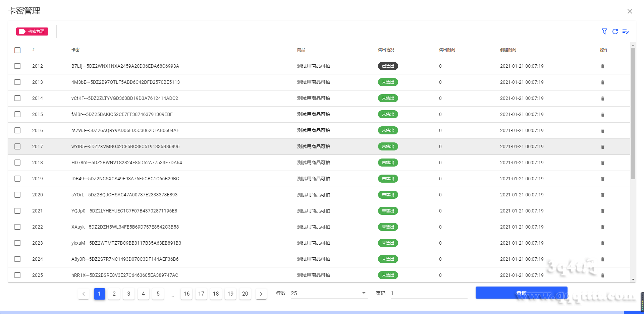
Task: Delete row 2012 with trash icon
Action: point(602,66)
